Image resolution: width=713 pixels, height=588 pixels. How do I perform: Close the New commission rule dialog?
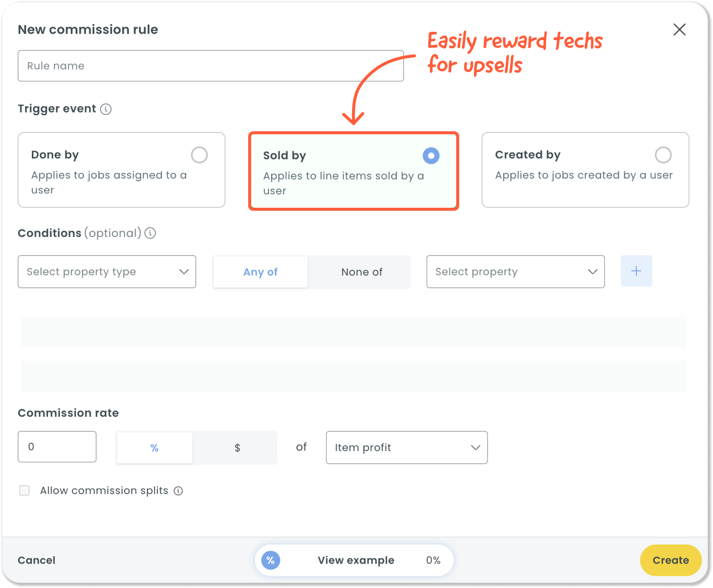click(679, 30)
